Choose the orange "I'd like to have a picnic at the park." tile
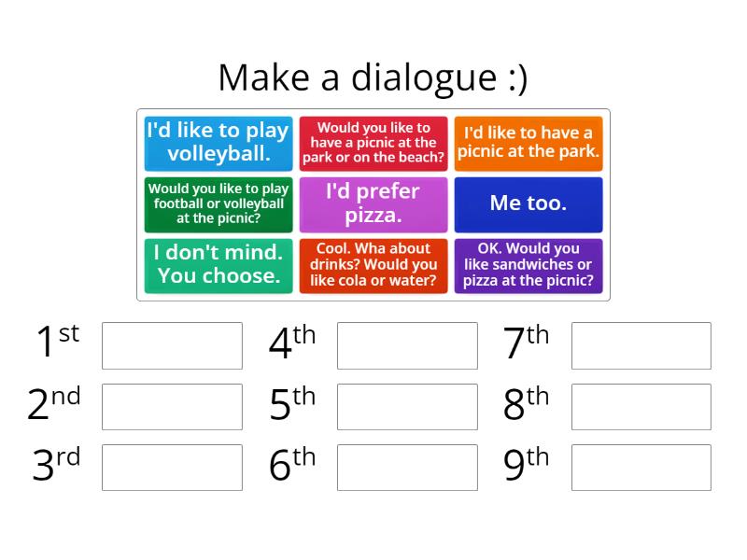 click(x=529, y=144)
